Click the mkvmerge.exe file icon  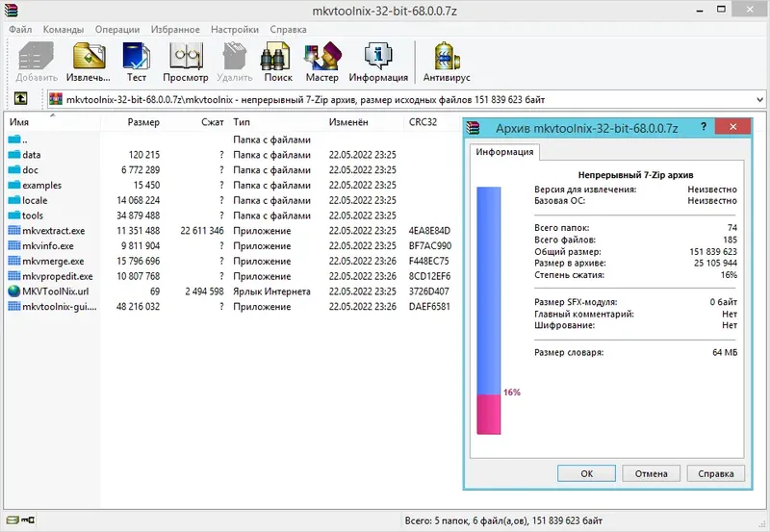coord(14,261)
